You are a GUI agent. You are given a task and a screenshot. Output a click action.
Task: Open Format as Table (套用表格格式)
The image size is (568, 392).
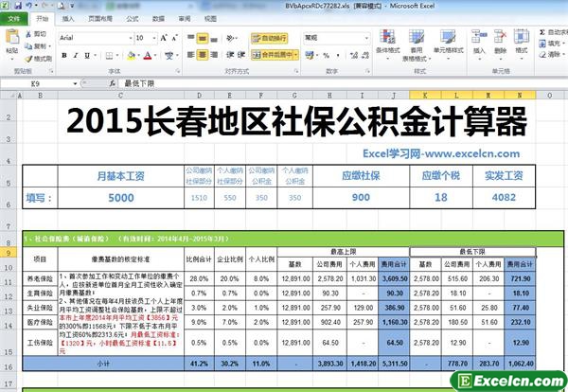click(417, 45)
